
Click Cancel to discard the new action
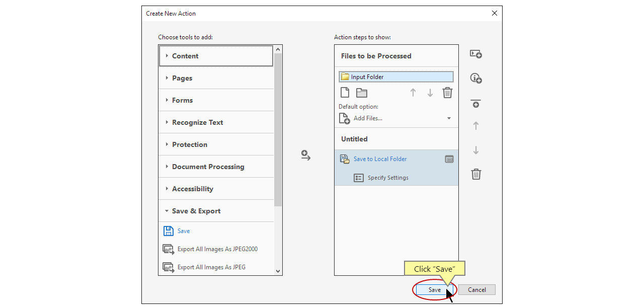(x=476, y=289)
